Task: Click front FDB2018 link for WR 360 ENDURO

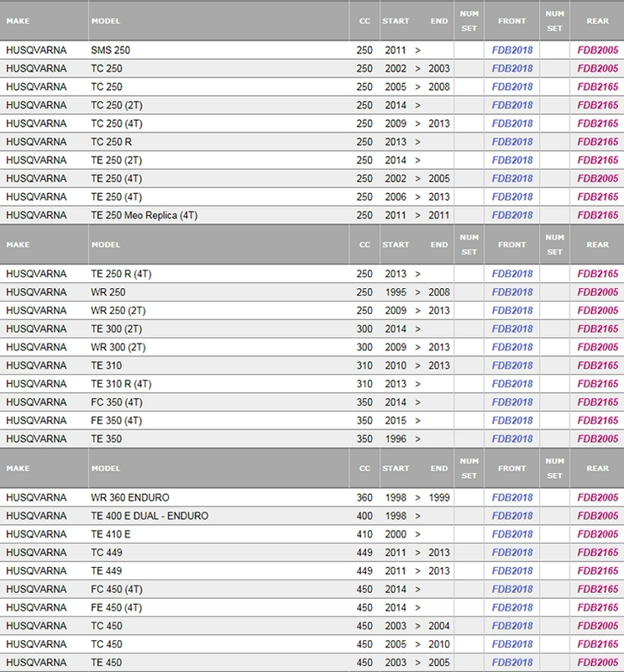Action: [512, 497]
